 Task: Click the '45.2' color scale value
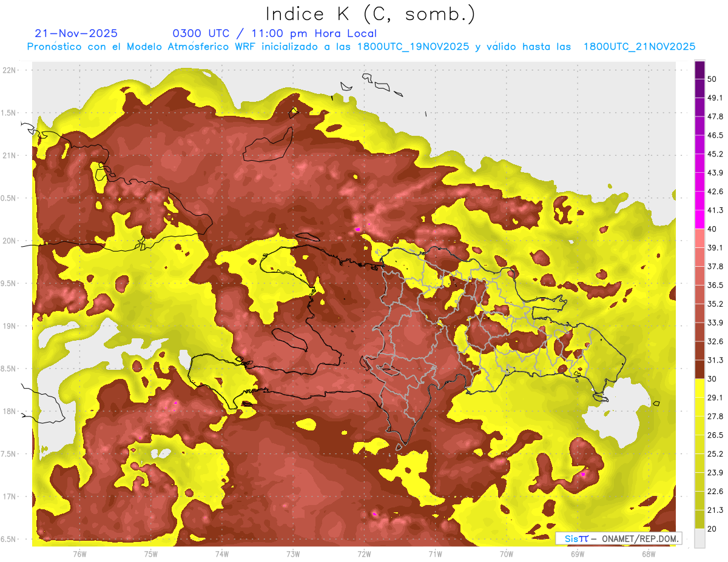tap(715, 154)
